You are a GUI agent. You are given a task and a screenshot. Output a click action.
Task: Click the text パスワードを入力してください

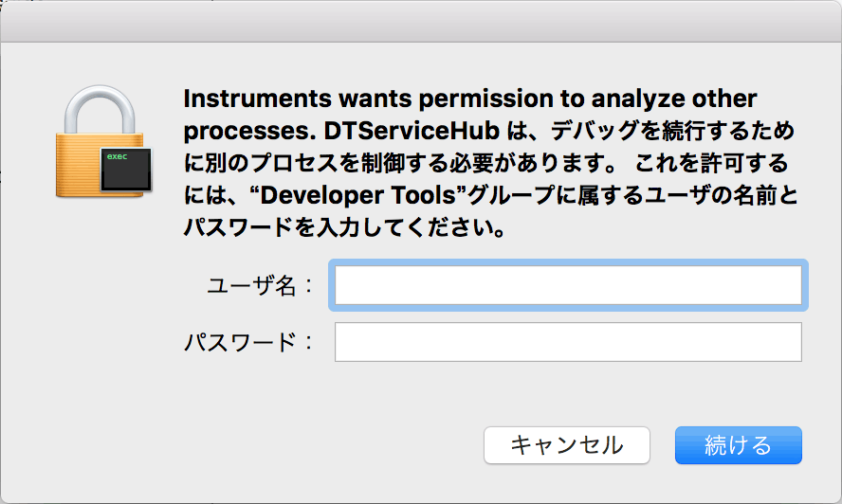[x=342, y=228]
